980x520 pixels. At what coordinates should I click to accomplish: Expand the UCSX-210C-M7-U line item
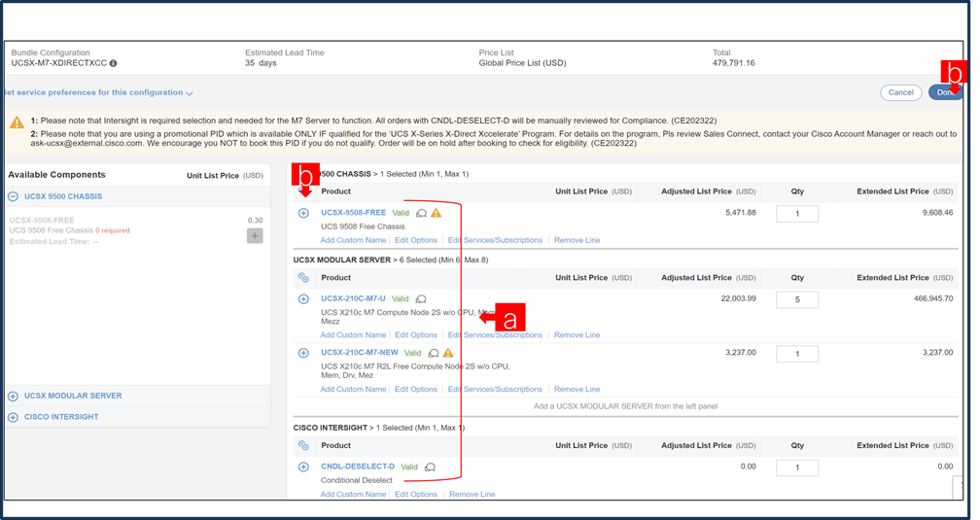303,299
